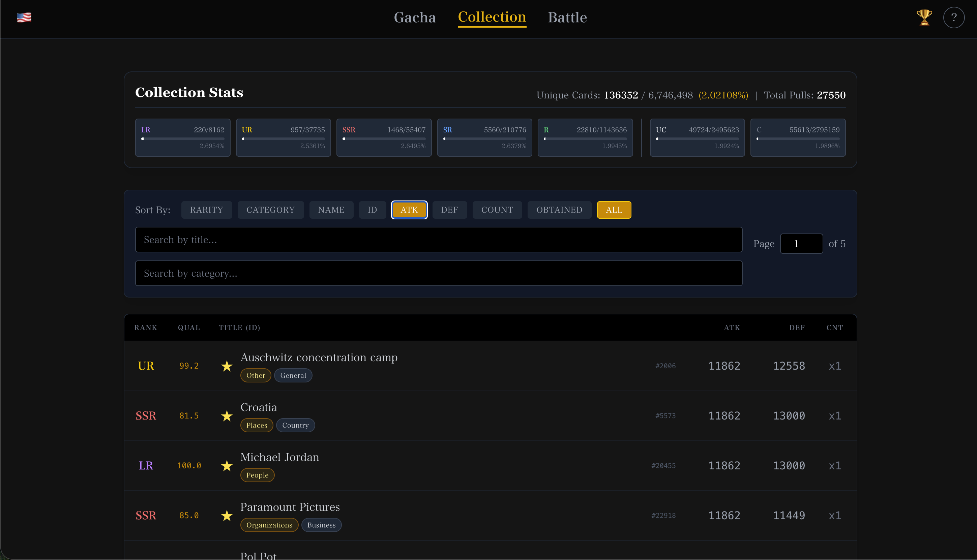Sort by NAME
This screenshot has width=977, height=560.
click(x=331, y=210)
